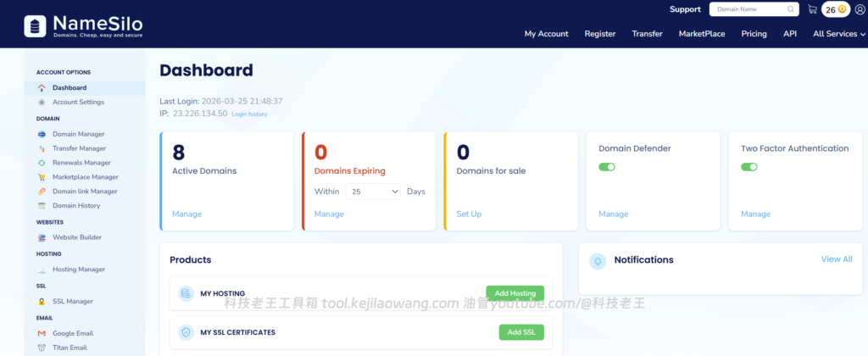868x356 pixels.
Task: Select Dashboard in the sidebar
Action: pyautogui.click(x=85, y=88)
